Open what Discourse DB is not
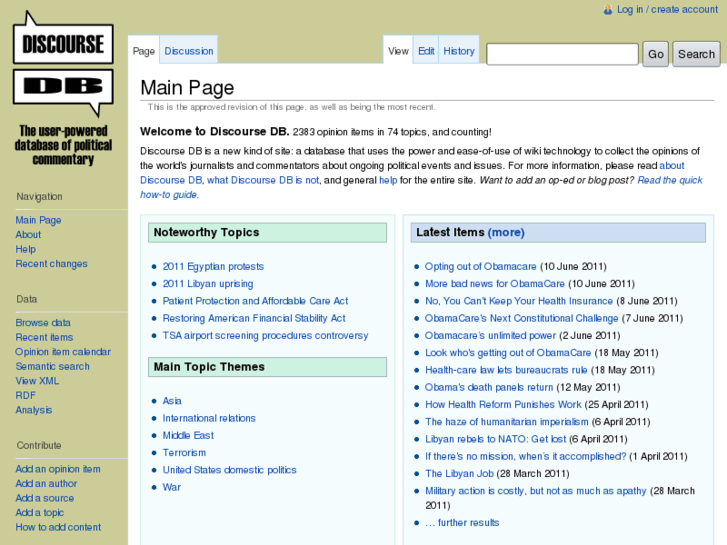Viewport: 727px width, 545px height. (x=263, y=180)
